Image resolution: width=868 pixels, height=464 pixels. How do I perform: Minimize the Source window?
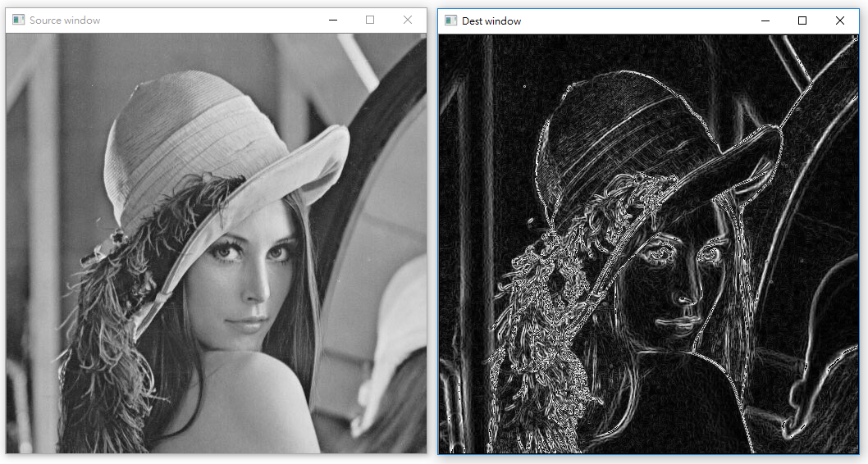point(333,20)
